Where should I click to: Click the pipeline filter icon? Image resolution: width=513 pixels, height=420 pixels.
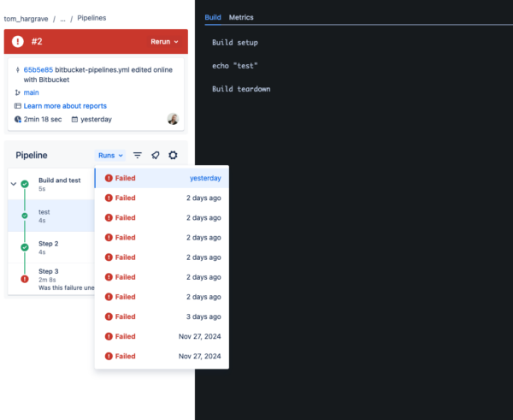(x=138, y=156)
